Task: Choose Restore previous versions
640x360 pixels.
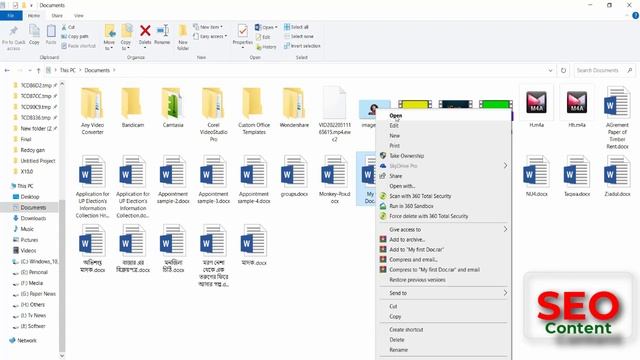Action: (x=443, y=280)
